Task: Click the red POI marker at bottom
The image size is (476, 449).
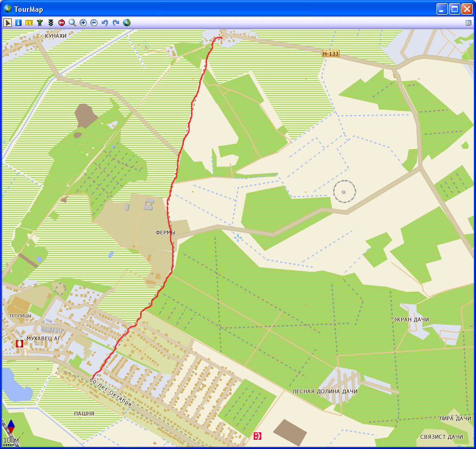Action: click(x=257, y=436)
